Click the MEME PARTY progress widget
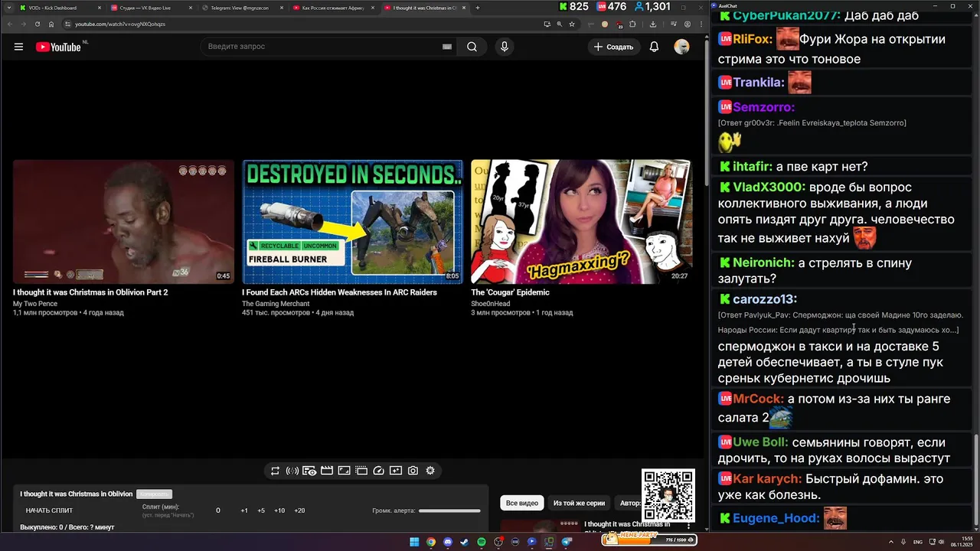 [x=648, y=540]
